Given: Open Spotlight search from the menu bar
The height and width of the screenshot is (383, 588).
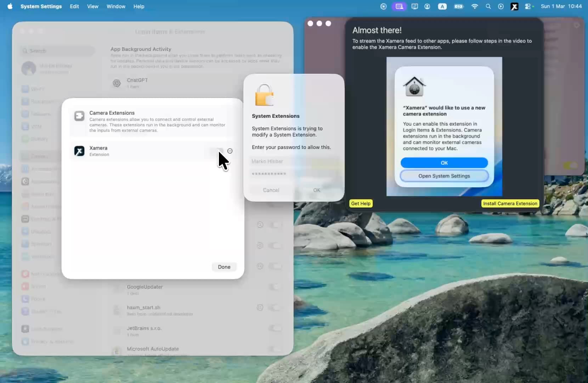Looking at the screenshot, I should (488, 6).
